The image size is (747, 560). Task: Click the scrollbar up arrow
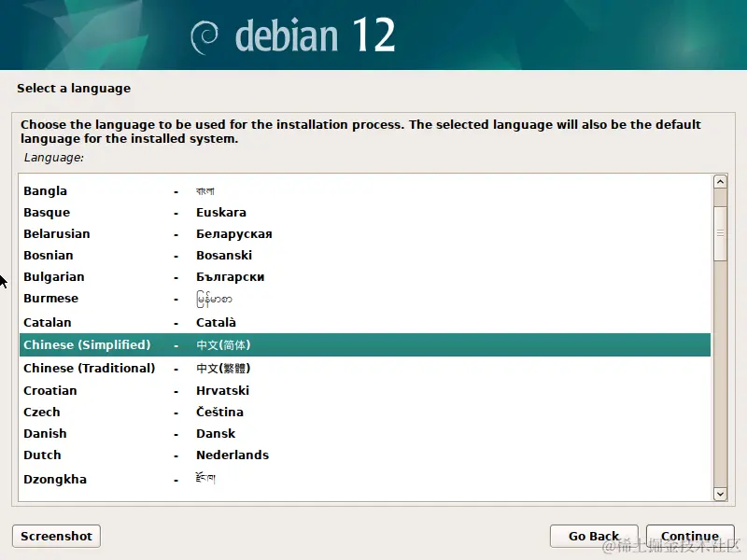point(720,181)
